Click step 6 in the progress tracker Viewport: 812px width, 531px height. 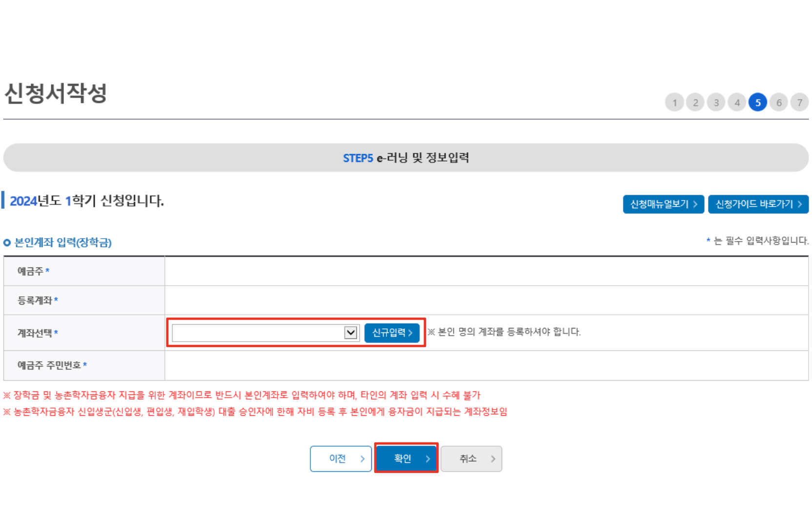pos(779,102)
